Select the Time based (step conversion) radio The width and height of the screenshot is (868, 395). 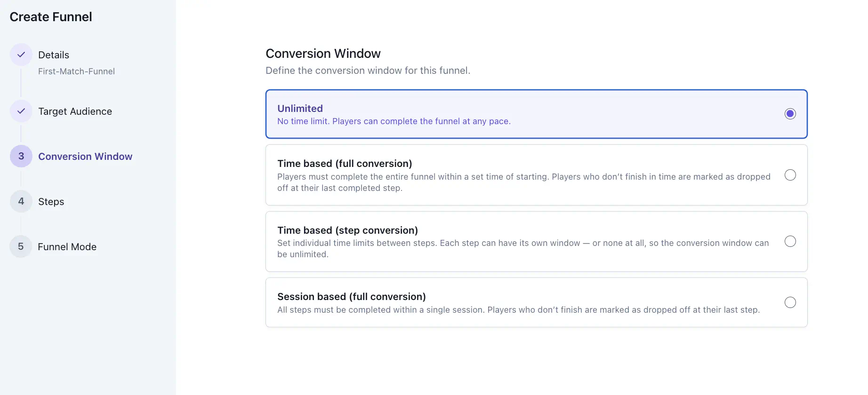tap(790, 241)
